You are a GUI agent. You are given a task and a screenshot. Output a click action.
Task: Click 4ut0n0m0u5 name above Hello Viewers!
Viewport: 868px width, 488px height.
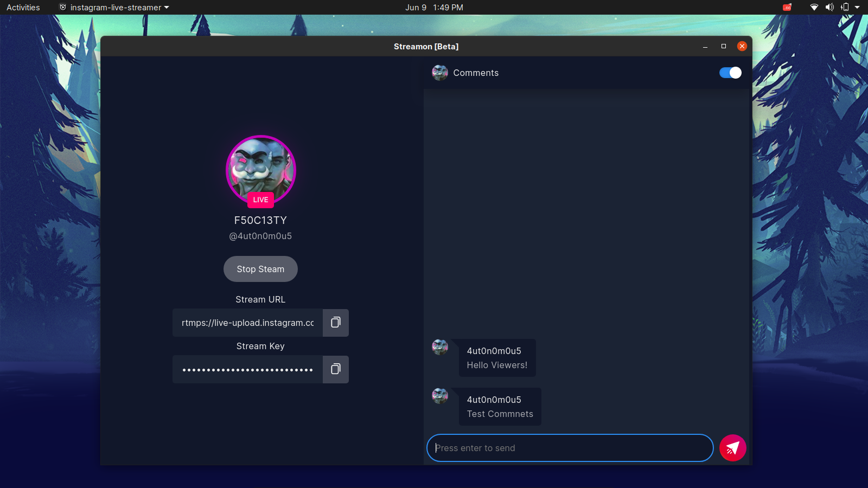click(x=494, y=351)
